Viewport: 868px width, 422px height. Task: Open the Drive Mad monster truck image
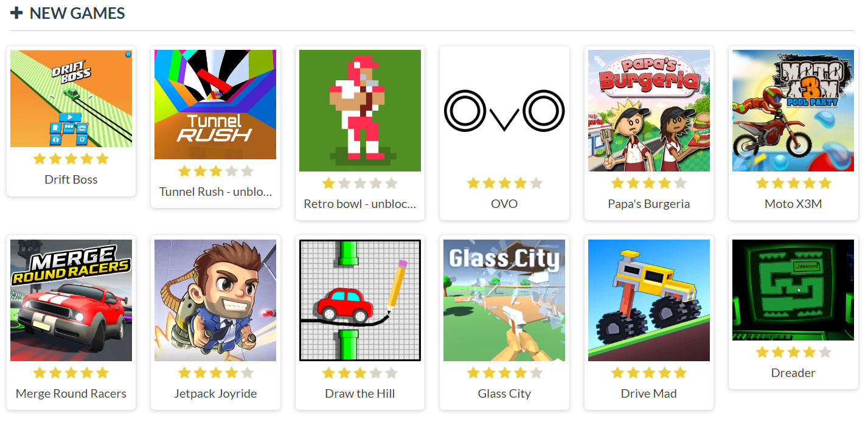[649, 300]
